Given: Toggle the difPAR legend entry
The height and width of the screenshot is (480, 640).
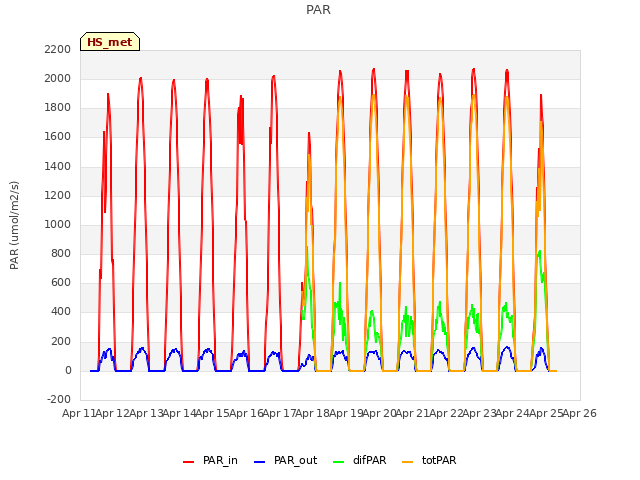Looking at the screenshot, I should click(x=359, y=460).
